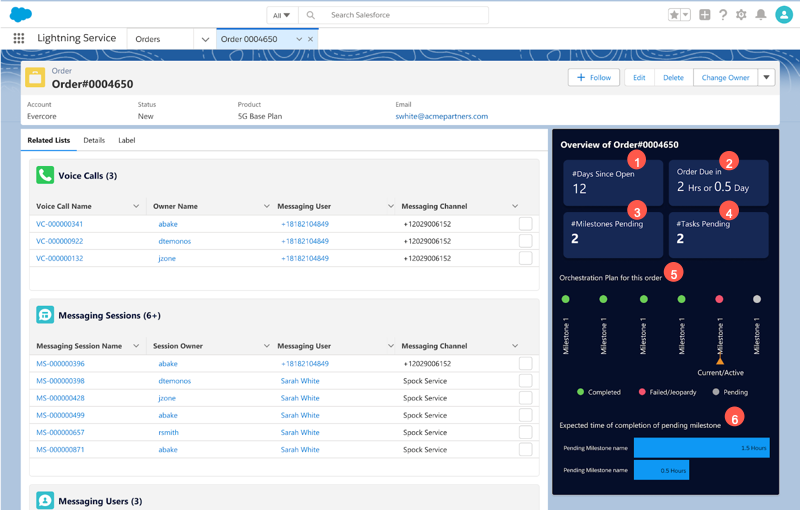Open the rsmith session owner link
Viewport: 800px width, 510px height.
pos(168,432)
